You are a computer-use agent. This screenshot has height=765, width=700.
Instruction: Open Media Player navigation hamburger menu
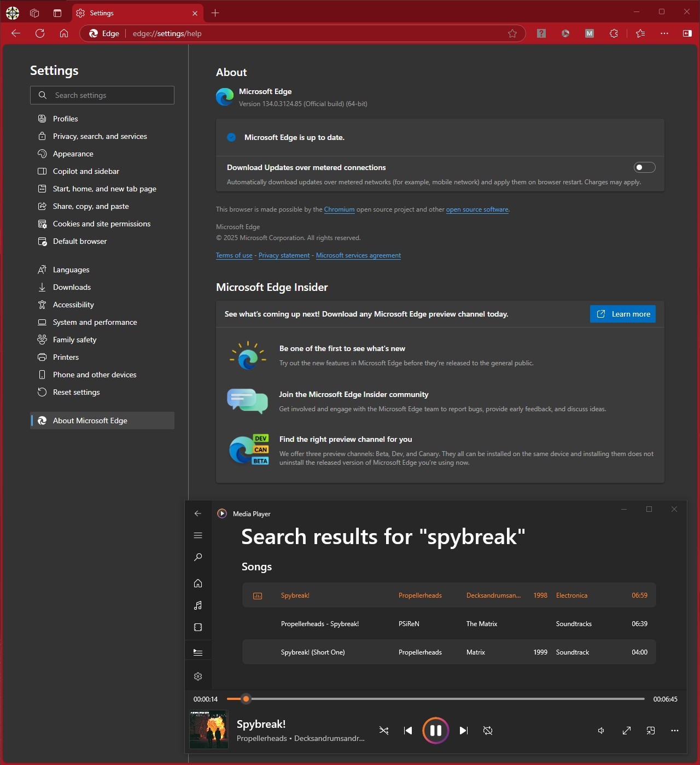coord(198,535)
